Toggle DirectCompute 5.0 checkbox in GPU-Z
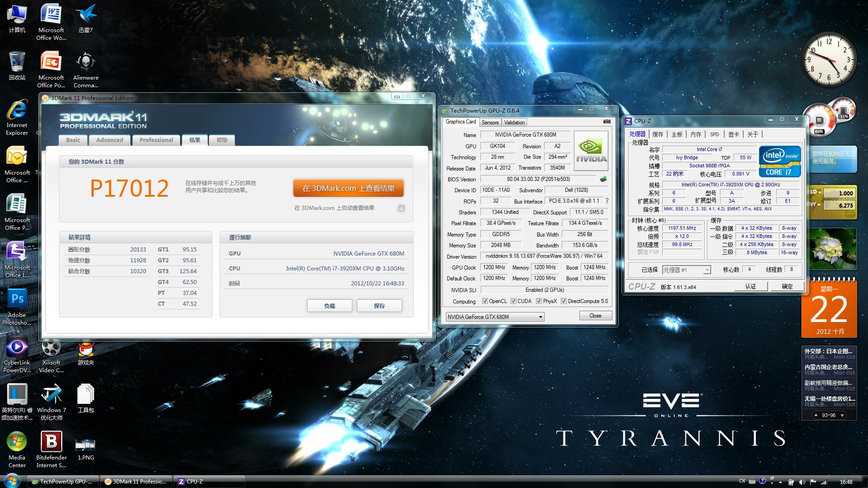 pyautogui.click(x=564, y=301)
